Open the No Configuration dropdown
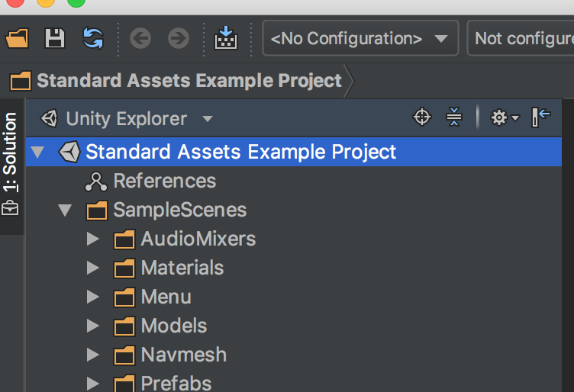Screen dimensions: 574x392 [360, 38]
